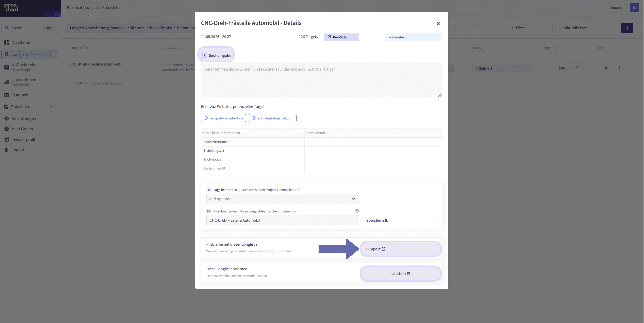The height and width of the screenshot is (323, 644).
Task: Click the Outreach envelope icon
Action: (7, 95)
